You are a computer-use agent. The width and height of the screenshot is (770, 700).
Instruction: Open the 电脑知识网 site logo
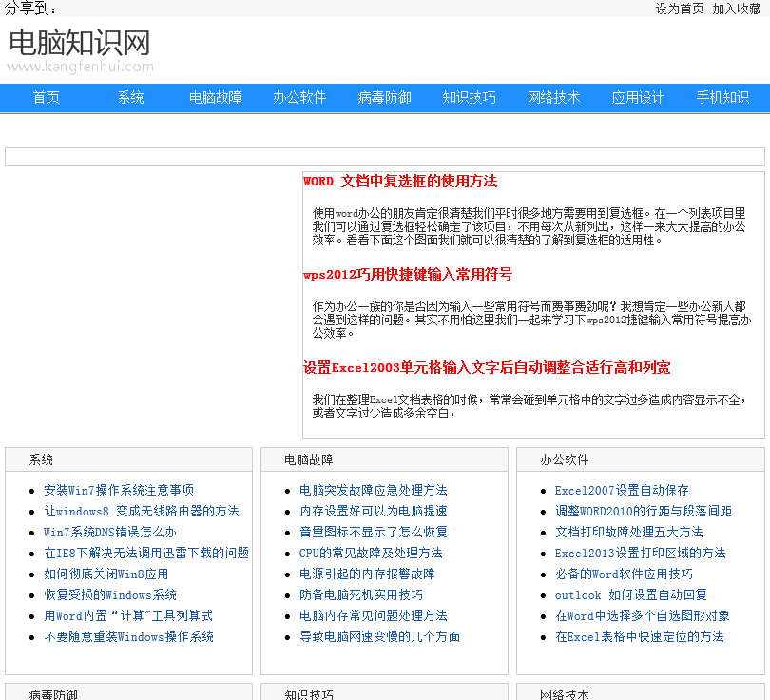(x=80, y=49)
